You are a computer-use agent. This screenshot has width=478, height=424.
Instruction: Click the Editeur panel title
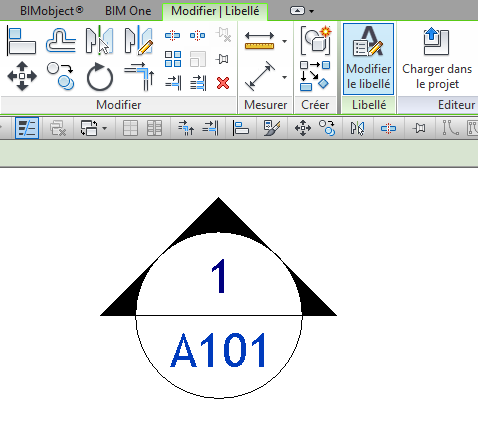tap(456, 105)
